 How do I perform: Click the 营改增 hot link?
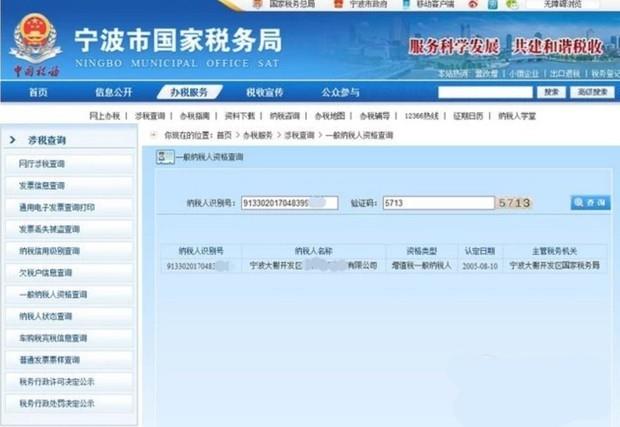click(x=486, y=74)
